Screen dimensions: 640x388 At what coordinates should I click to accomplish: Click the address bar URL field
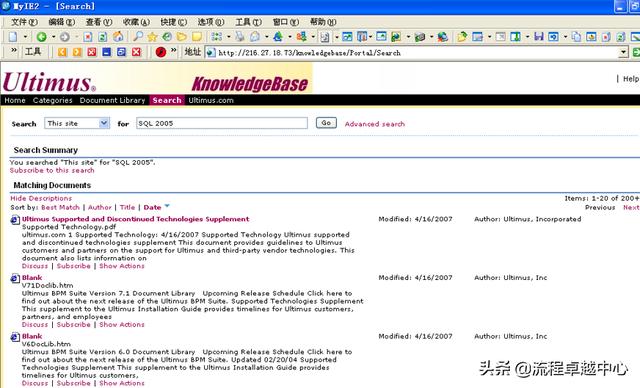(416, 52)
